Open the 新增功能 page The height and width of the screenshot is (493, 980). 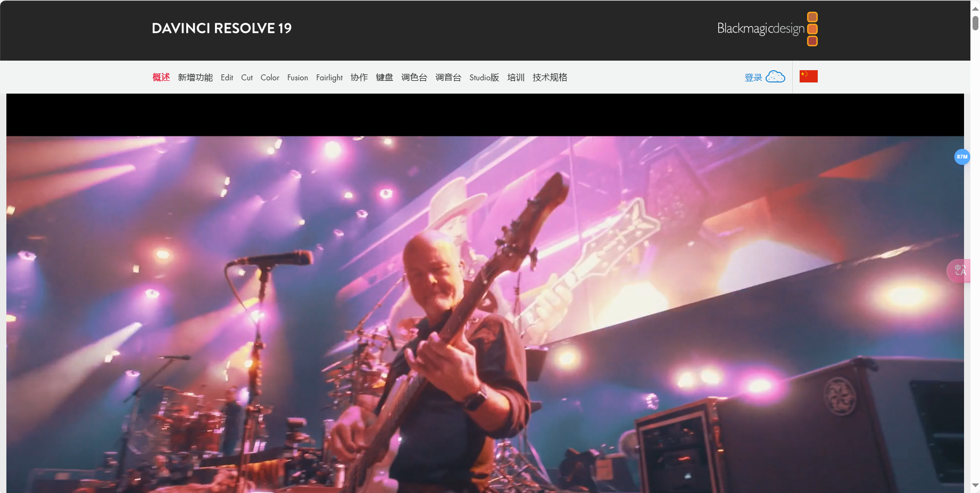click(195, 77)
